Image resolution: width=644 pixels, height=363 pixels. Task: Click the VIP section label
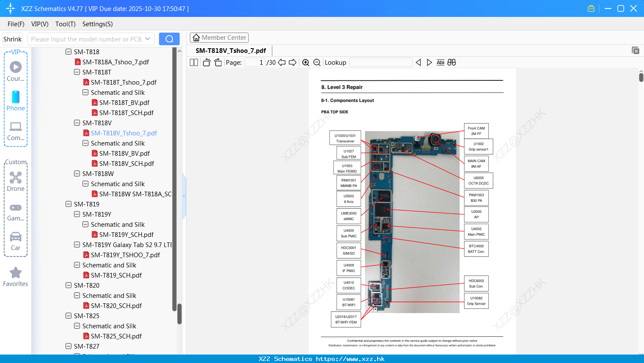16,52
